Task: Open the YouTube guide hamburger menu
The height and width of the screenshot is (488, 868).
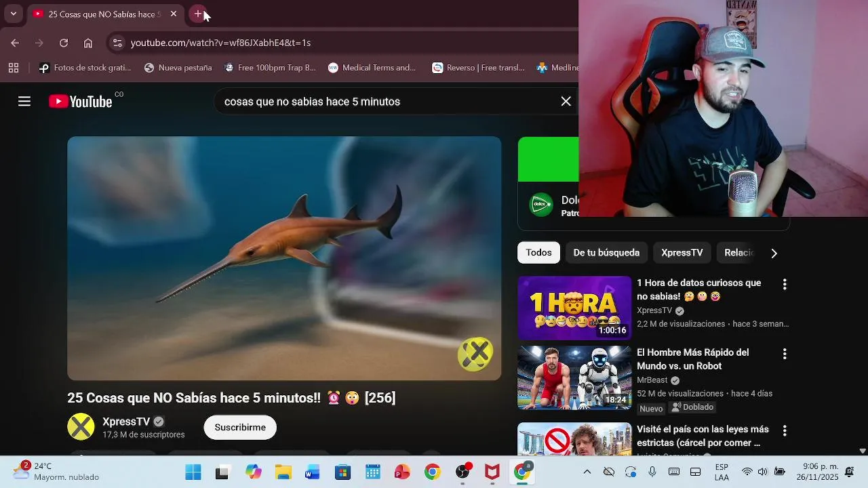Action: click(x=24, y=102)
